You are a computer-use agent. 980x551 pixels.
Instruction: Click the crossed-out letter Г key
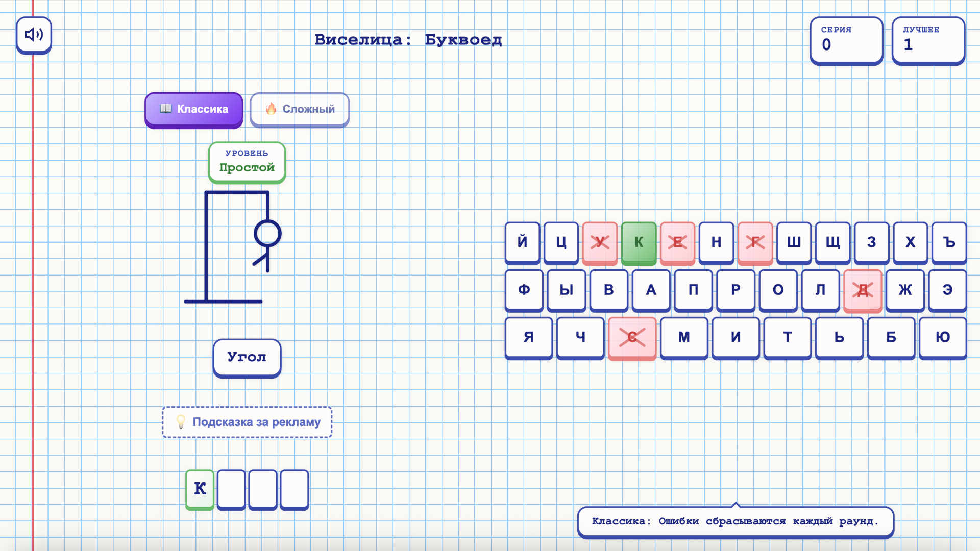tap(755, 242)
